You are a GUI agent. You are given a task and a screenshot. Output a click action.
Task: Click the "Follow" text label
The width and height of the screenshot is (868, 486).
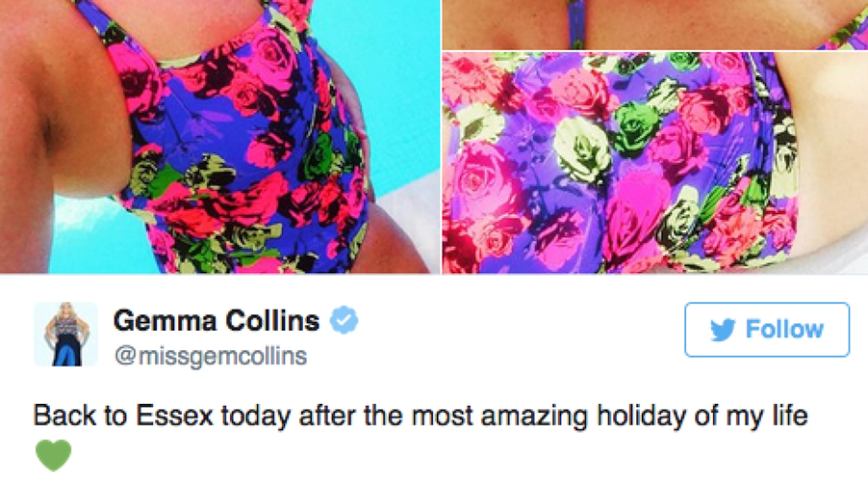784,330
